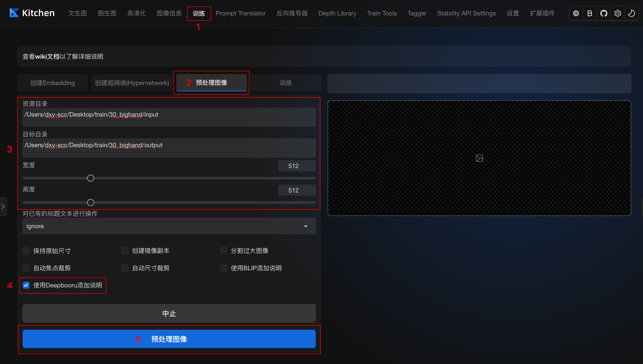Click the 中止 interrupt button
The width and height of the screenshot is (643, 364).
point(169,313)
